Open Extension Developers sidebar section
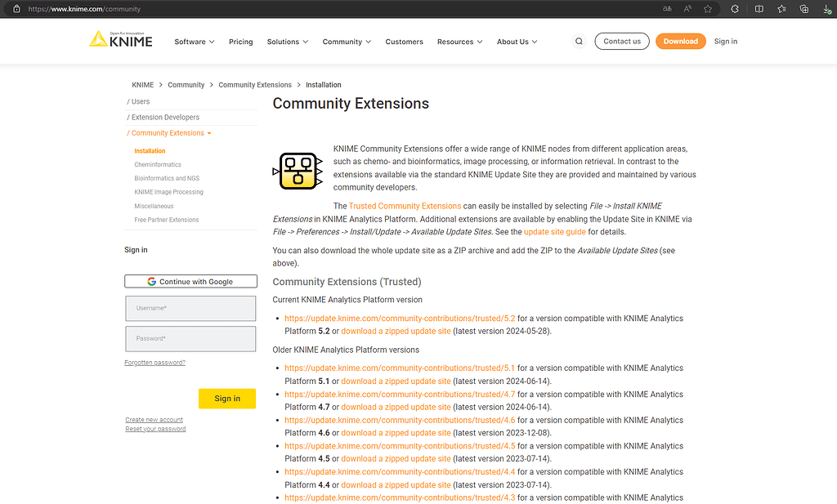The width and height of the screenshot is (837, 504). [163, 118]
